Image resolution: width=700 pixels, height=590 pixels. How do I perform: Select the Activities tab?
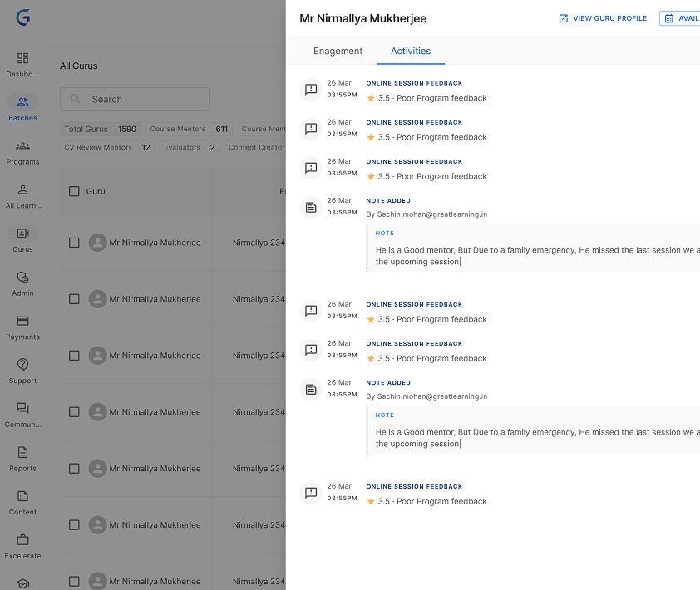click(411, 51)
